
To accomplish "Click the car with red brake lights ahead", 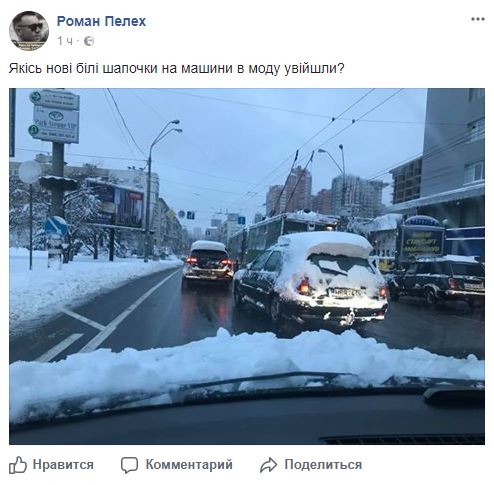I will pyautogui.click(x=207, y=261).
